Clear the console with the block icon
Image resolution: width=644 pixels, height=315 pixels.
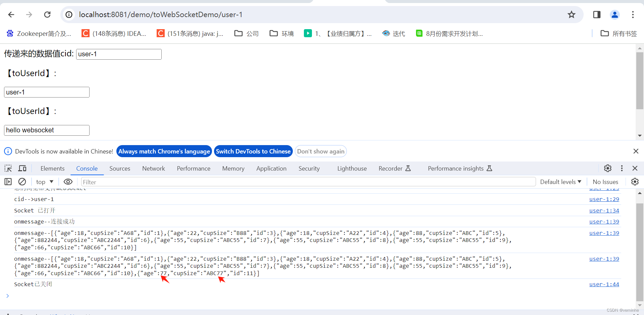click(22, 182)
